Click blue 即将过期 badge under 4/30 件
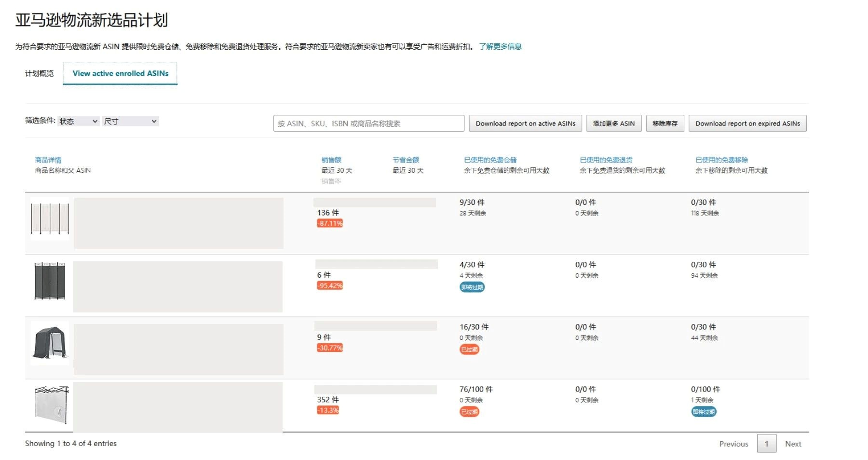Screen dimensions: 868x460 pyautogui.click(x=472, y=287)
